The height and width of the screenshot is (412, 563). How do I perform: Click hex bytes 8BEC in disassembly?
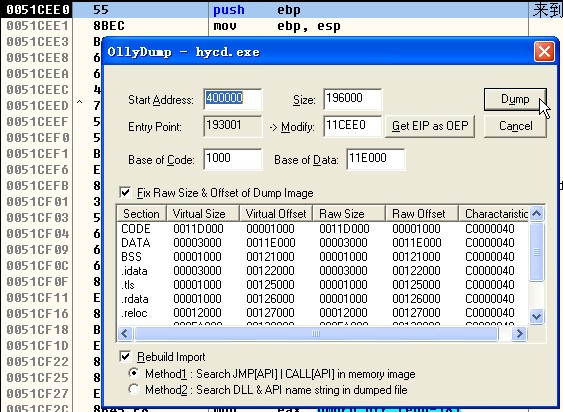[x=109, y=26]
